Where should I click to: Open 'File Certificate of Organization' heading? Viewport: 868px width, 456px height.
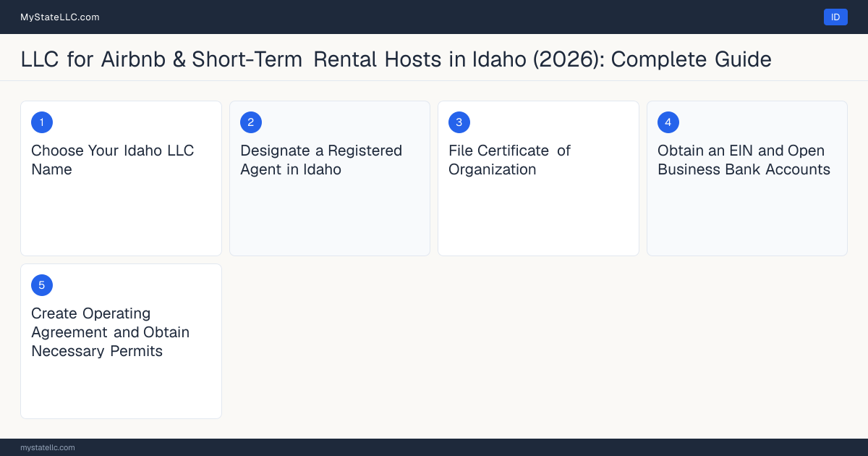pyautogui.click(x=510, y=160)
